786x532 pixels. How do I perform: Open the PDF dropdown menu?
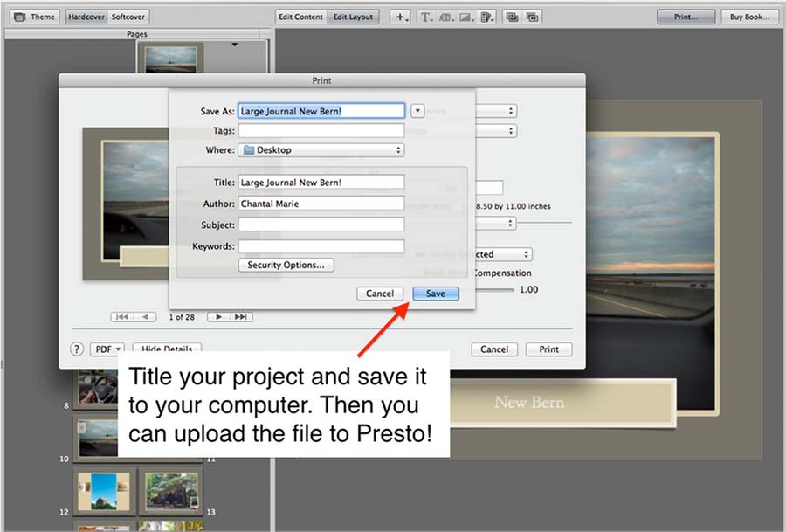[108, 349]
